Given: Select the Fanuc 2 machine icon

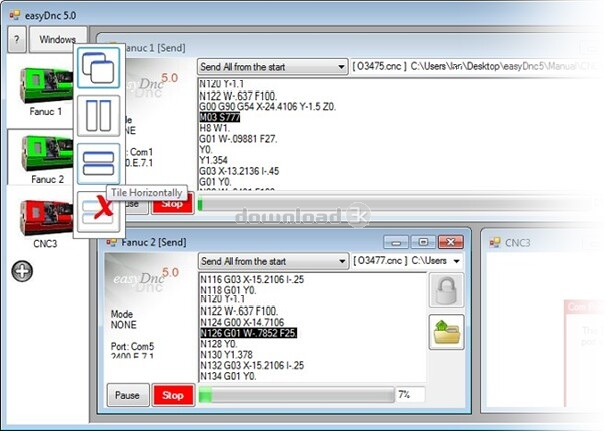Looking at the screenshot, I should tap(46, 153).
